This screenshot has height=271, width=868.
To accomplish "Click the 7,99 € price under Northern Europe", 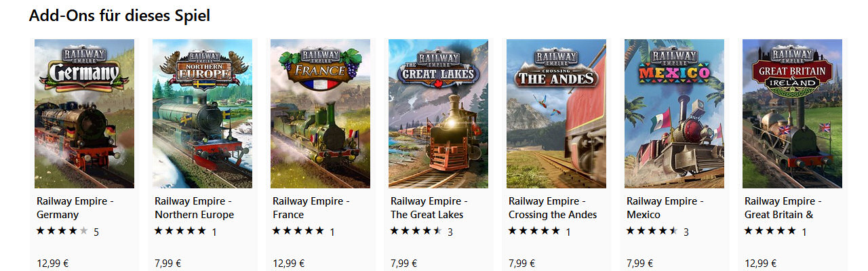I will point(166,264).
